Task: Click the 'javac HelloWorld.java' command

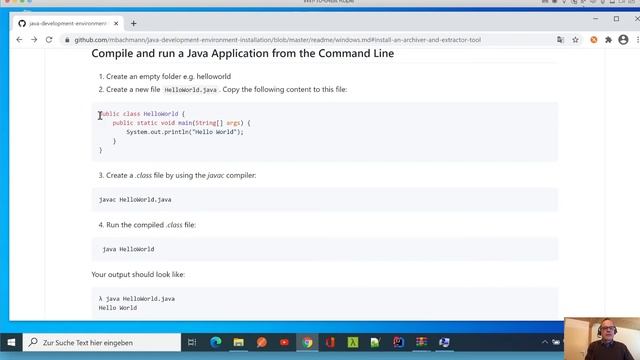Action: [x=135, y=200]
